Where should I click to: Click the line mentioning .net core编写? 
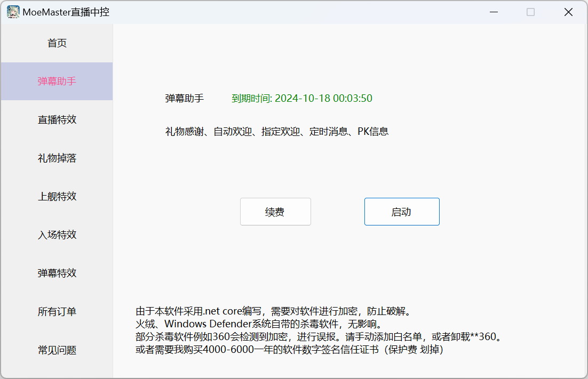pyautogui.click(x=274, y=311)
